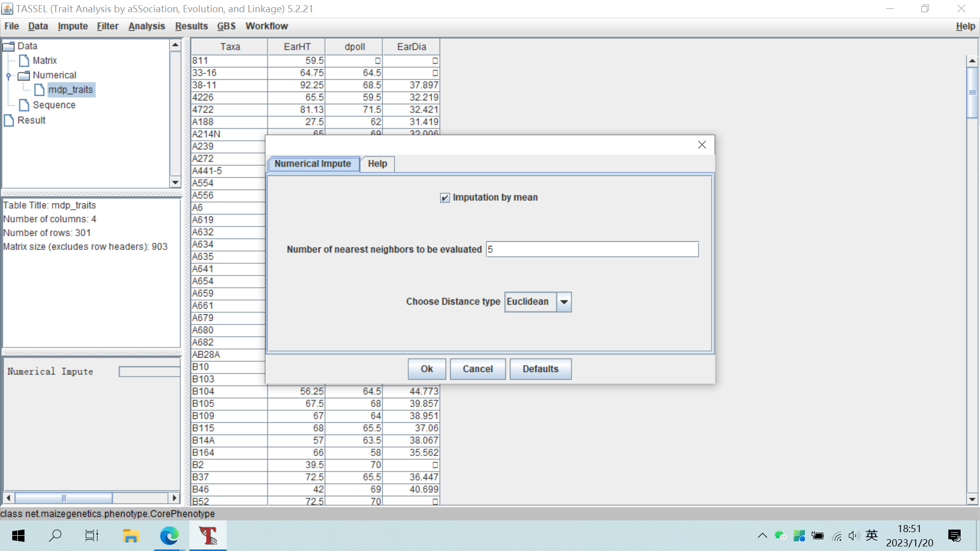Close the Numerical Impute dialog
Viewport: 980px width, 551px height.
click(x=702, y=145)
